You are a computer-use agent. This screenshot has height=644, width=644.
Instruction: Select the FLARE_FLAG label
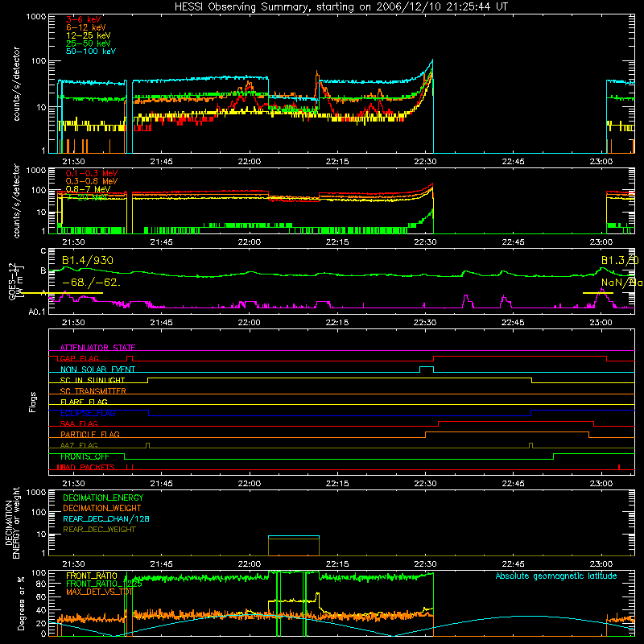click(84, 402)
